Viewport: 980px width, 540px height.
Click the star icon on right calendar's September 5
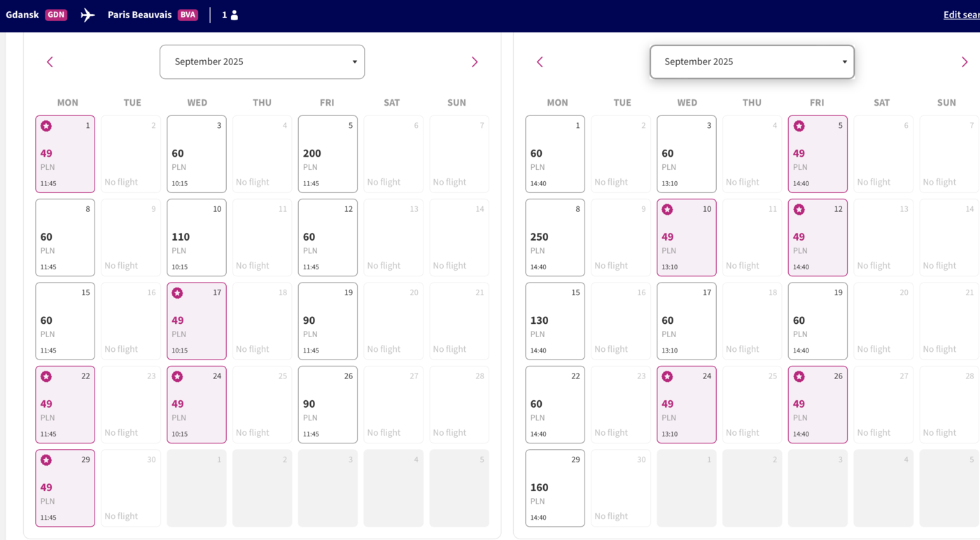tap(799, 126)
